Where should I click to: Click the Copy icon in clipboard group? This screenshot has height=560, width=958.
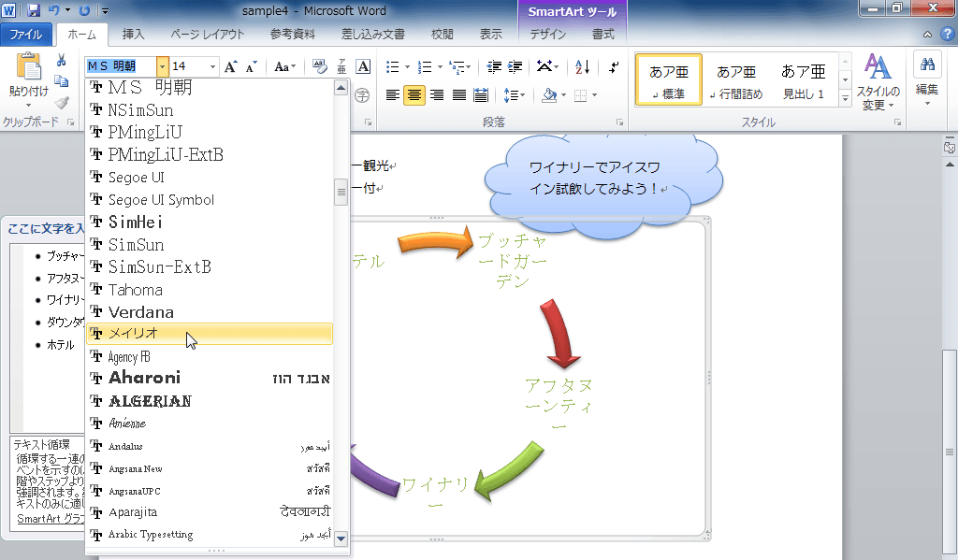tap(61, 80)
